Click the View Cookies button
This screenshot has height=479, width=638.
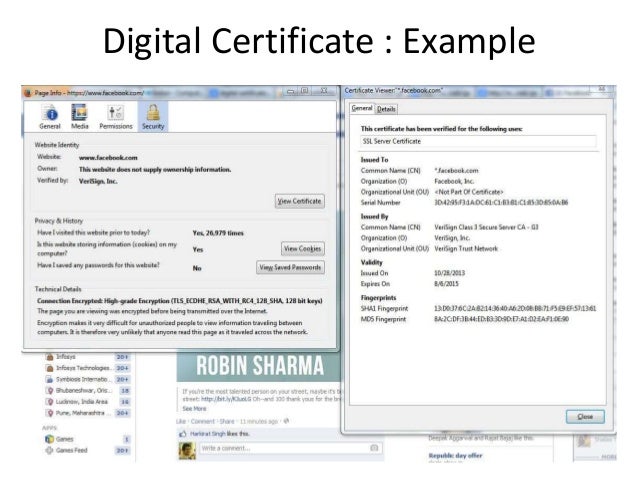302,249
